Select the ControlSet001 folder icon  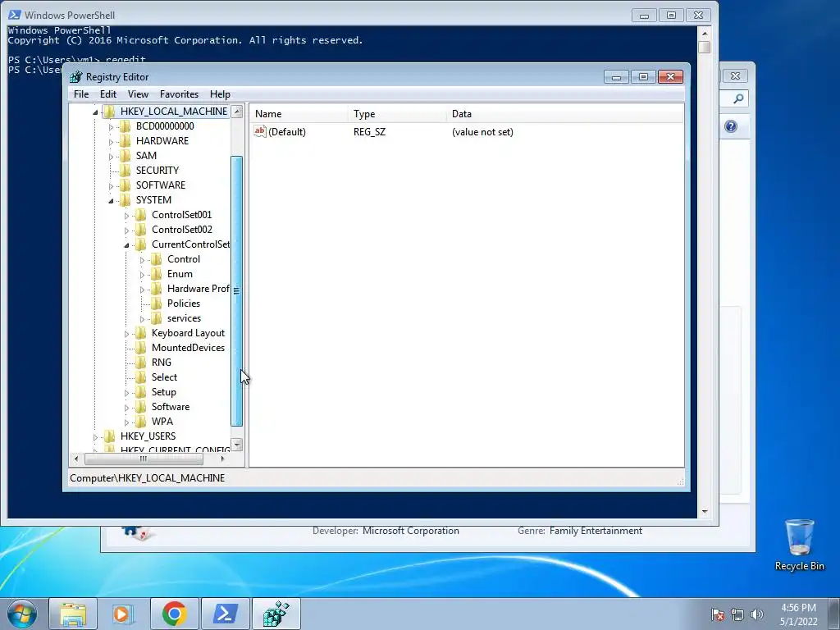coord(140,214)
